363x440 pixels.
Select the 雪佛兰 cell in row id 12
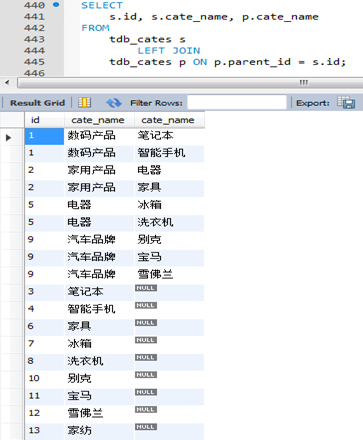(x=99, y=414)
